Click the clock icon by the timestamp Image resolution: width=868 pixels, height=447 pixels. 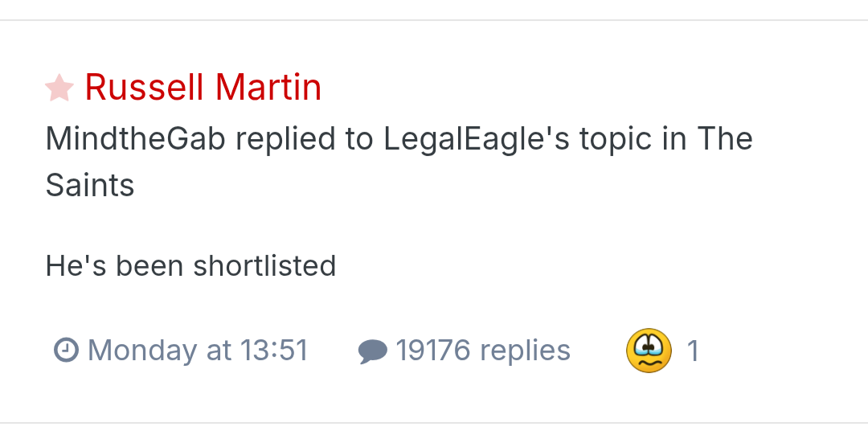click(x=65, y=351)
